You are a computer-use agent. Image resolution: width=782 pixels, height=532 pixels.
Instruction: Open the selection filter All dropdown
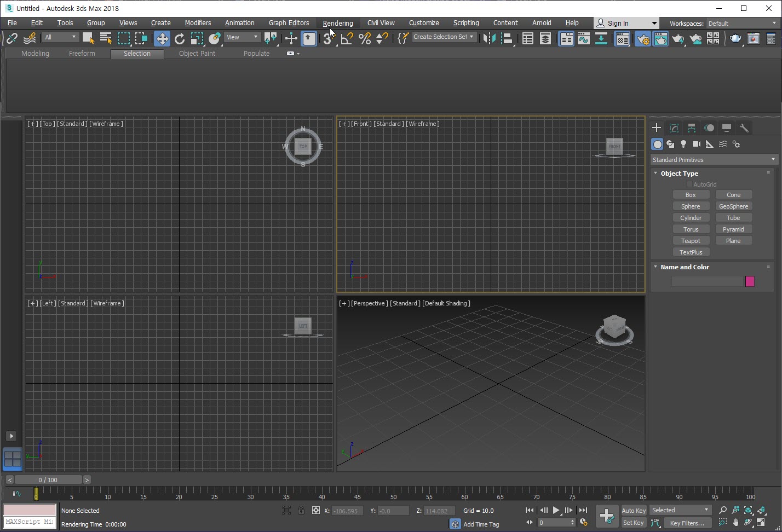tap(61, 37)
